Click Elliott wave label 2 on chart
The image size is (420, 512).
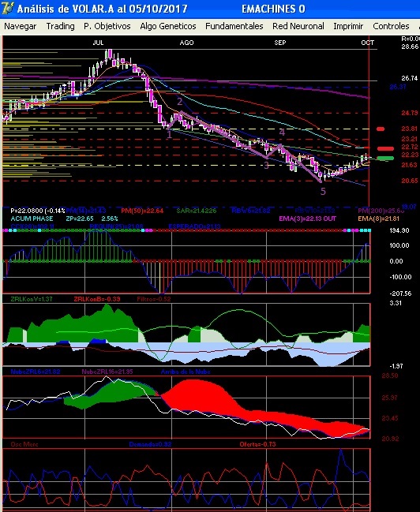pyautogui.click(x=180, y=102)
